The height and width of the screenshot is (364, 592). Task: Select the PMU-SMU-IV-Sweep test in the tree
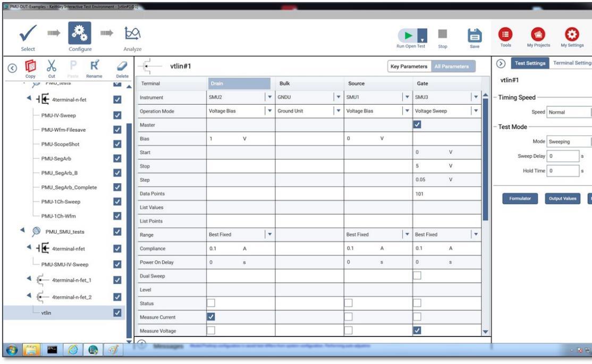pyautogui.click(x=64, y=264)
